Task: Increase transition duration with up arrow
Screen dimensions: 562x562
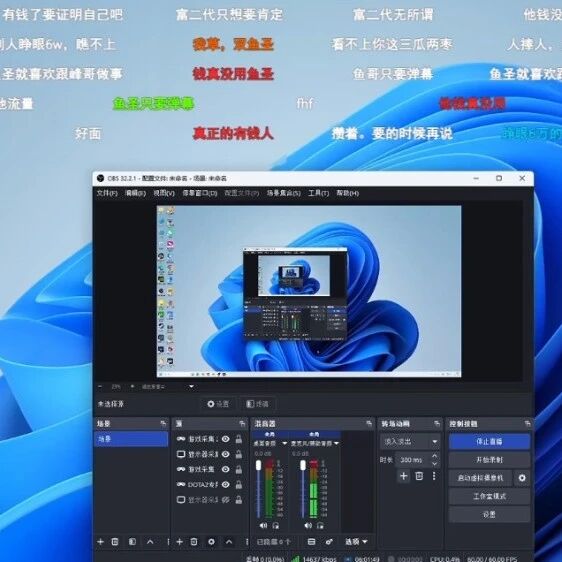Action: pos(435,456)
